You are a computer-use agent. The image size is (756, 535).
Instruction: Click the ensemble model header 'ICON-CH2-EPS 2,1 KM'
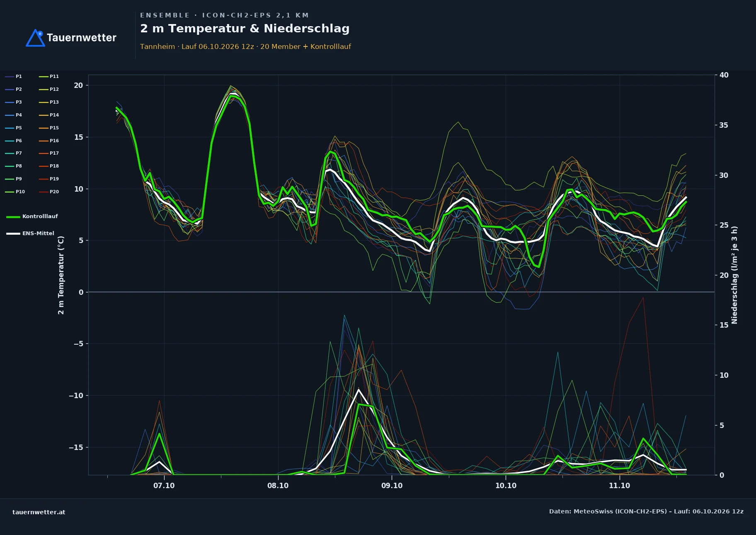255,15
